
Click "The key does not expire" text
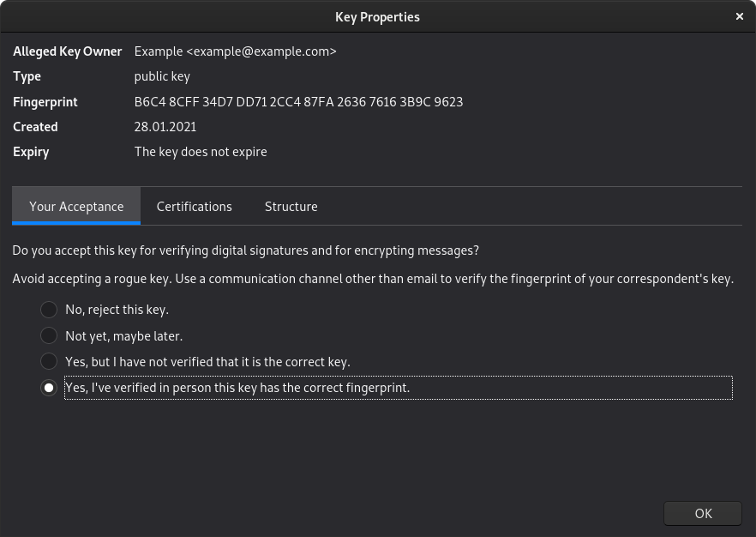(201, 152)
